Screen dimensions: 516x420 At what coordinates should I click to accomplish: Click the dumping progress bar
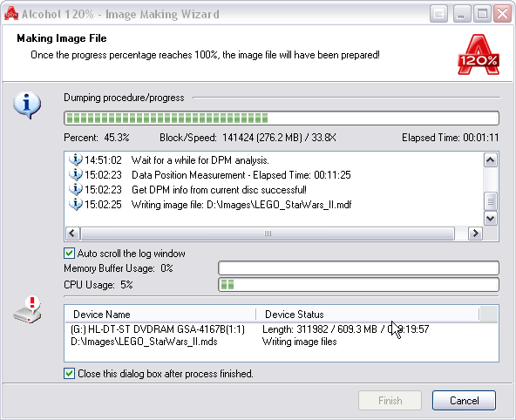pyautogui.click(x=282, y=119)
